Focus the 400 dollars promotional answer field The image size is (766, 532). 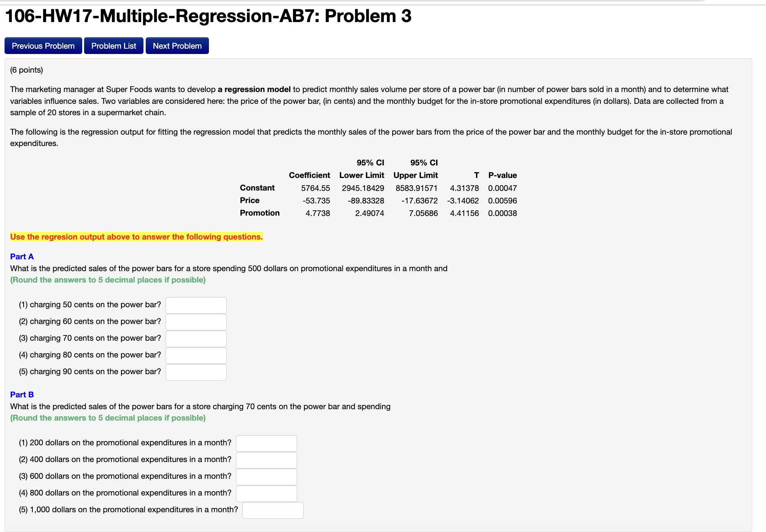point(266,460)
